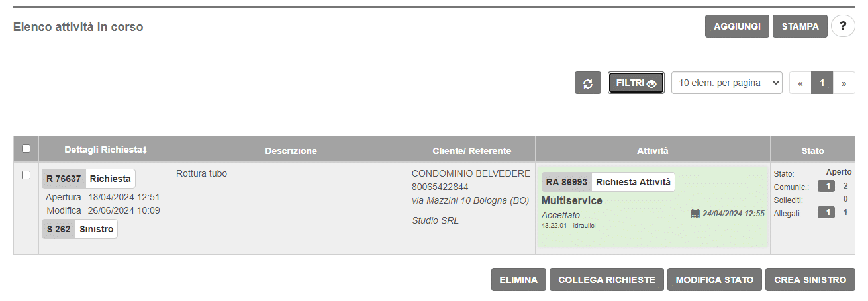Click the AGGIUNGI button
This screenshot has height=301, width=868.
point(738,26)
